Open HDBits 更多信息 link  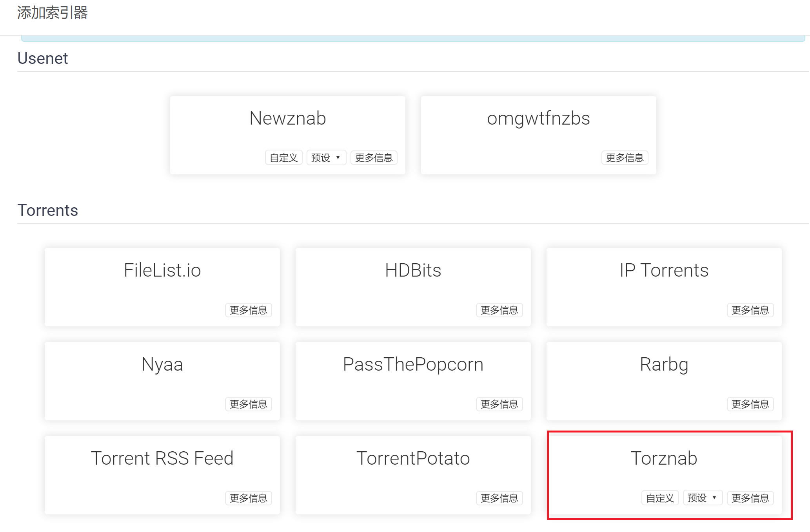[499, 310]
